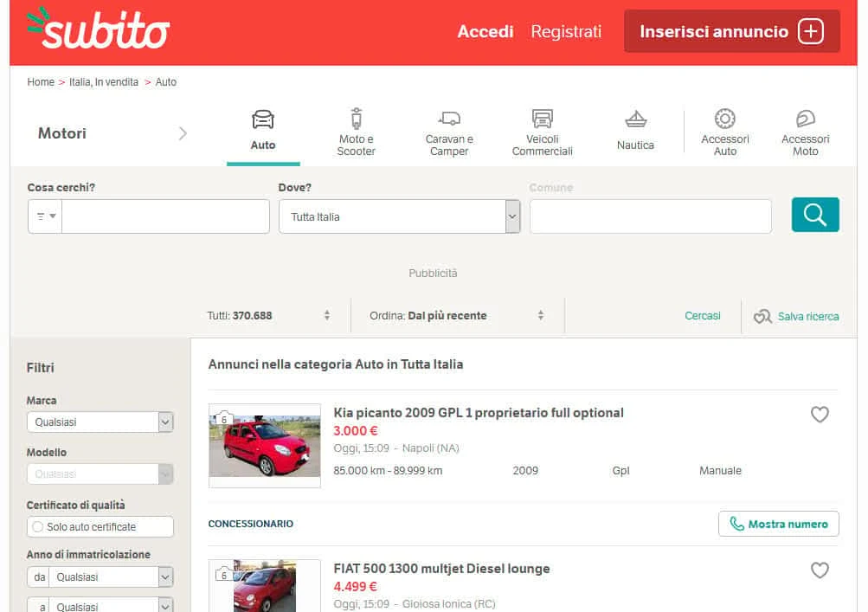Open the red FIAT 500 thumbnail
This screenshot has width=868, height=612.
tap(265, 586)
